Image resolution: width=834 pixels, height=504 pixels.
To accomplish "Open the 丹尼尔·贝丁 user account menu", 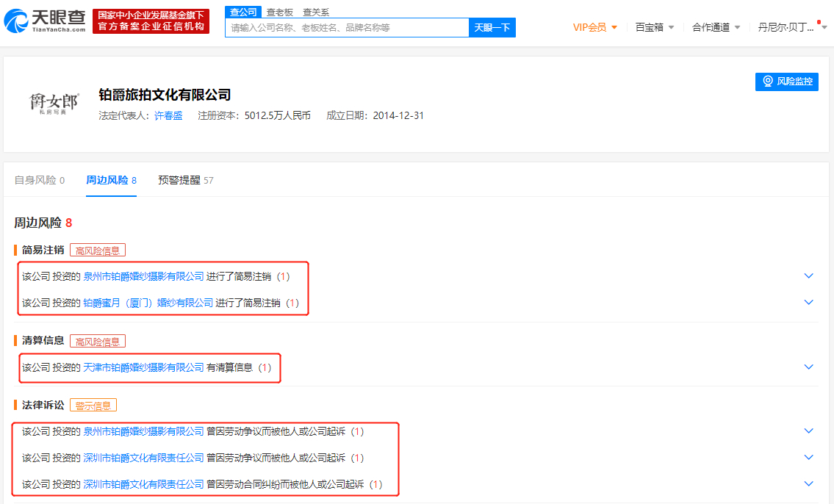I will coord(792,27).
